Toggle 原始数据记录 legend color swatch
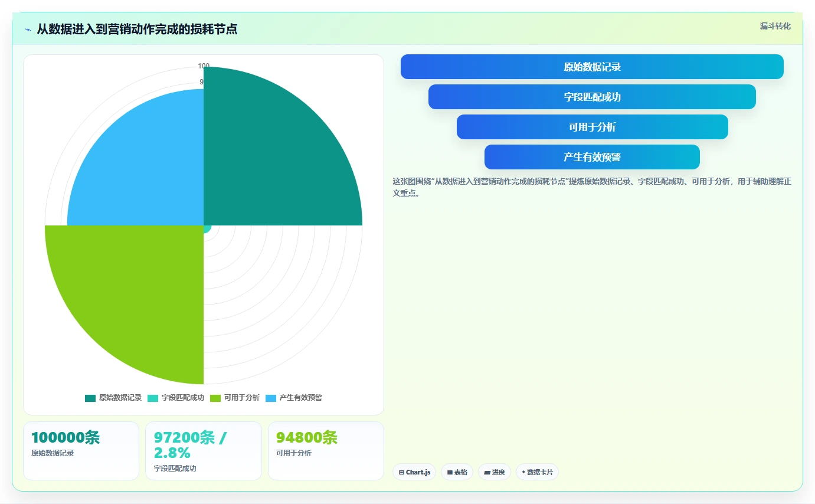This screenshot has height=504, width=815. coord(90,398)
